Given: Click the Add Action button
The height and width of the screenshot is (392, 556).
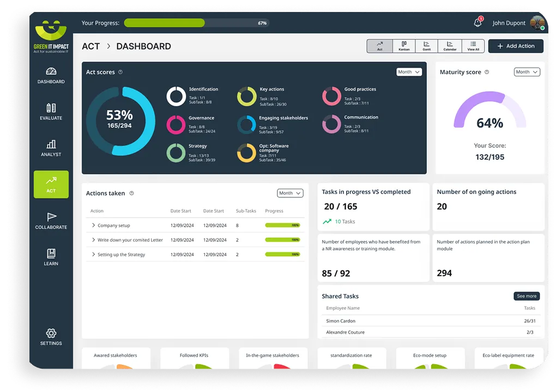Looking at the screenshot, I should coord(515,46).
